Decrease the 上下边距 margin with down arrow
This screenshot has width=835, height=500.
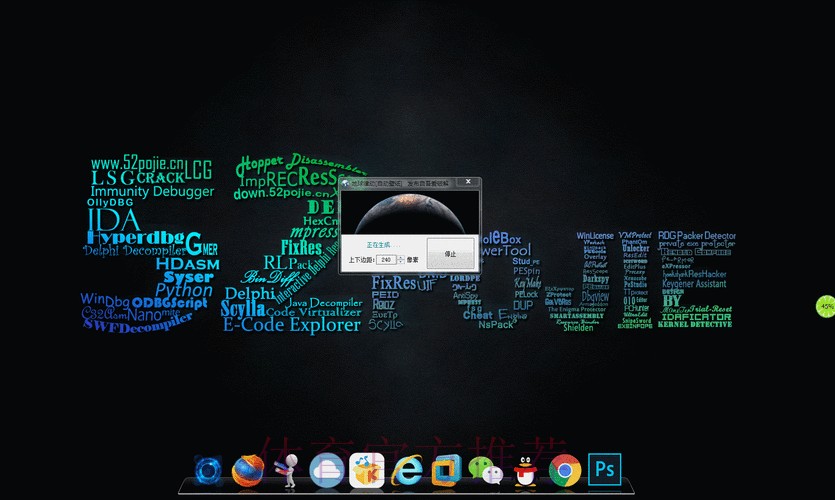tap(401, 262)
